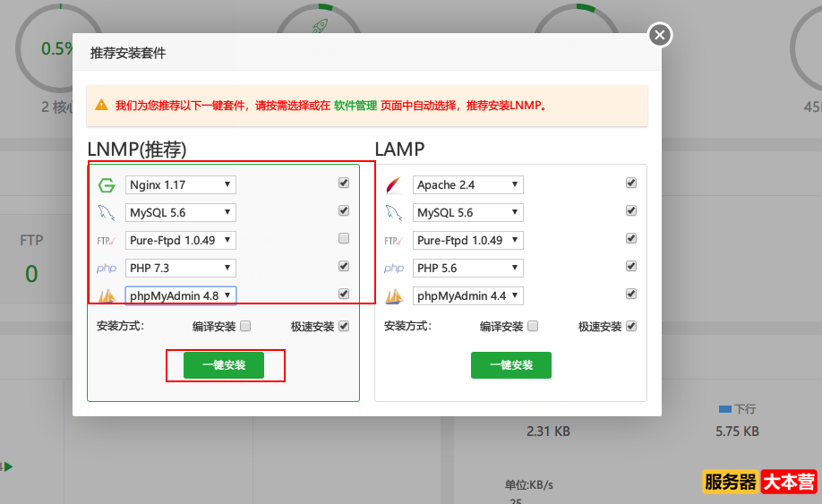Open the 软件管理 link in notice
Viewport: 822px width, 504px height.
(355, 106)
